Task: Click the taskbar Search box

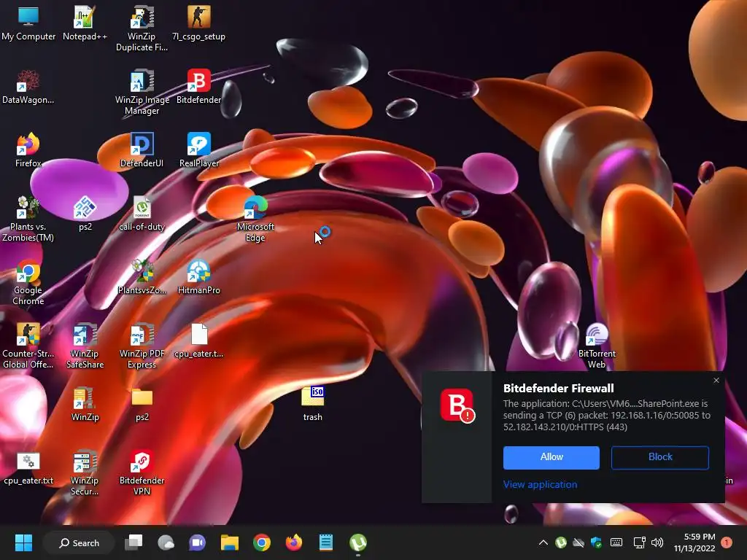Action: (x=79, y=542)
